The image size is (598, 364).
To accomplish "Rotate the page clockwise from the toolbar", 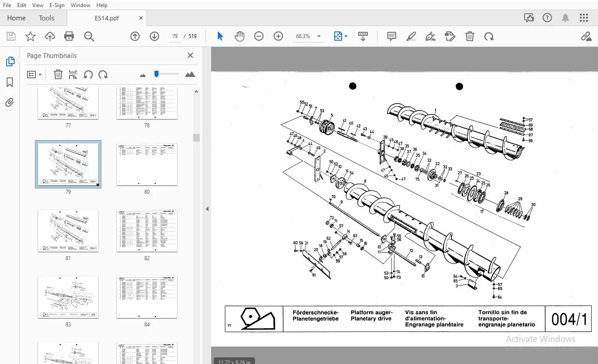I will (x=489, y=36).
